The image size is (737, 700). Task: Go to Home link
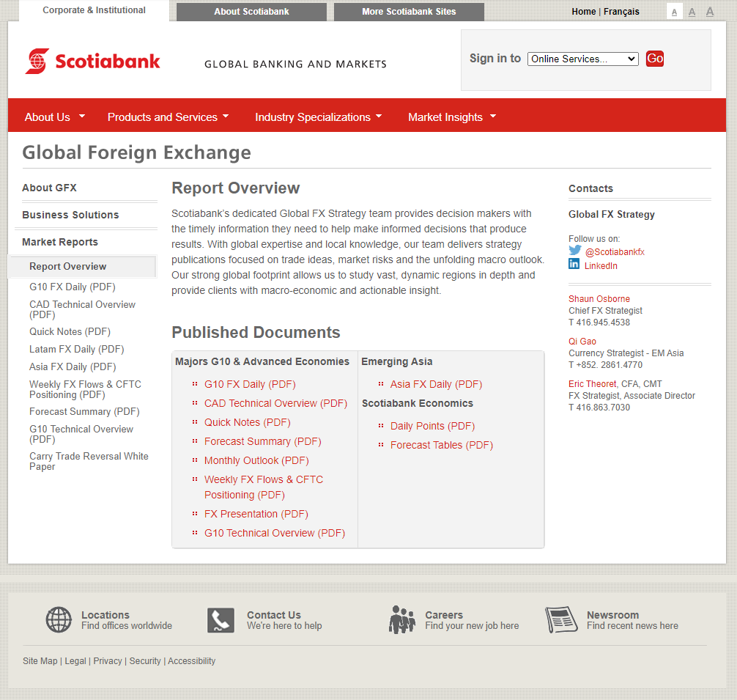pos(583,11)
